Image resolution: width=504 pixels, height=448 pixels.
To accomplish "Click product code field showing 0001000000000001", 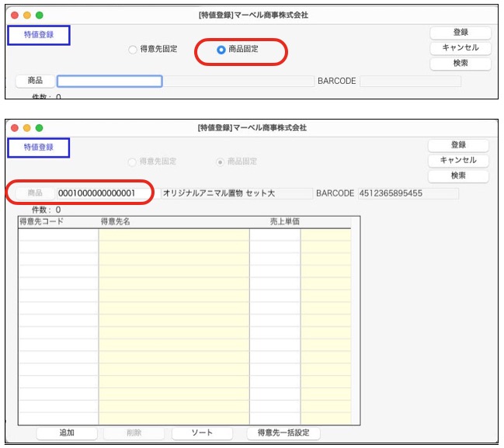I will (105, 193).
